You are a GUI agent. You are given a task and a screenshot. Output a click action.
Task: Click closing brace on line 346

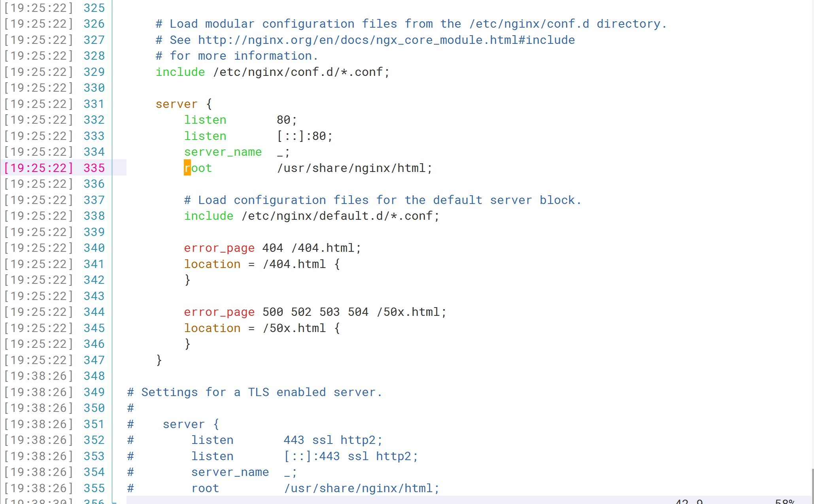[187, 344]
